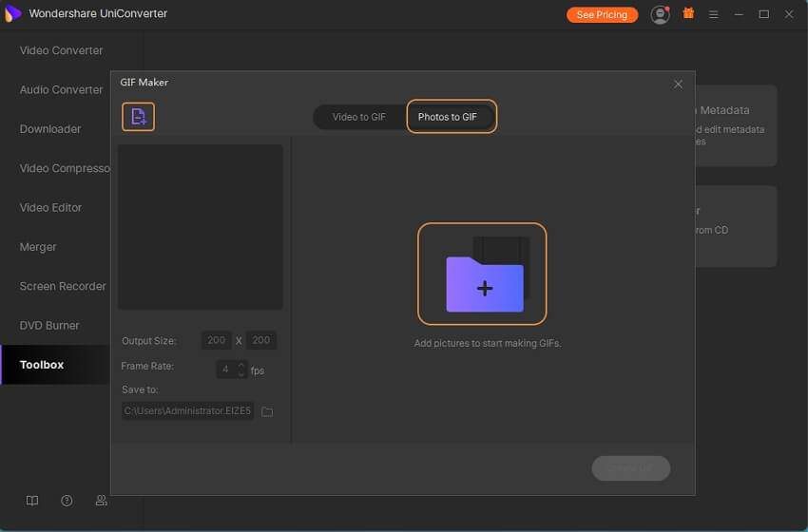Increase the Frame Rate with up arrow
808x532 pixels.
coord(241,365)
